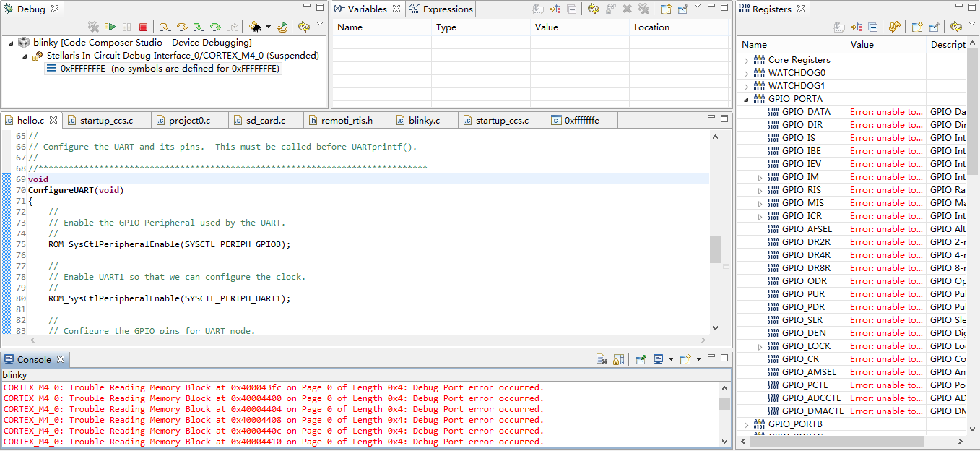Viewport: 980px width, 451px height.
Task: Click the Restart icon in Debug toolbar
Action: pyautogui.click(x=282, y=27)
